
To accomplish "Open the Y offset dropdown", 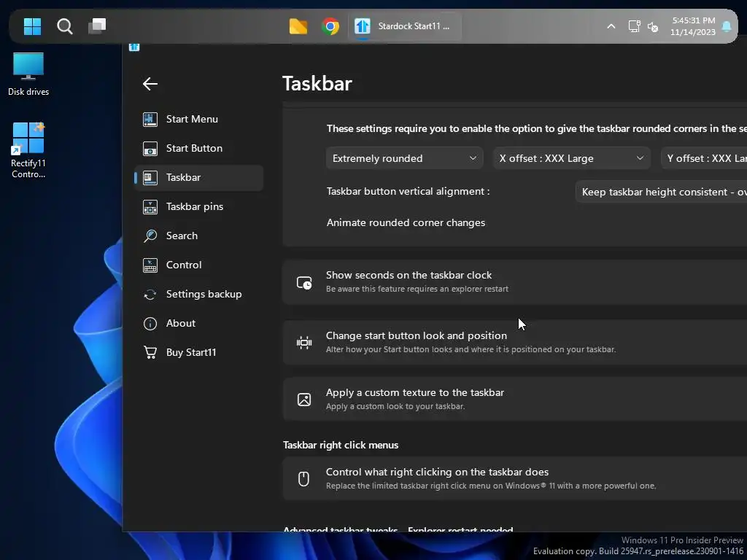I will coord(704,158).
